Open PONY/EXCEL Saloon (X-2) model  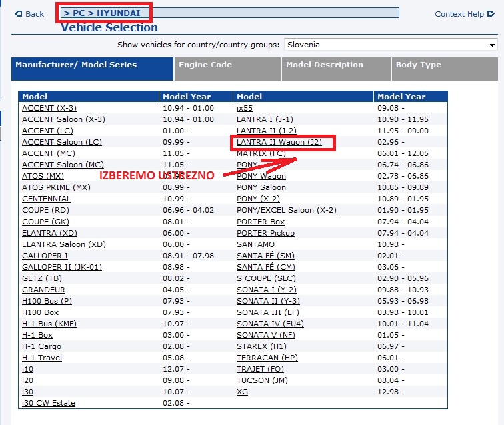pos(287,210)
